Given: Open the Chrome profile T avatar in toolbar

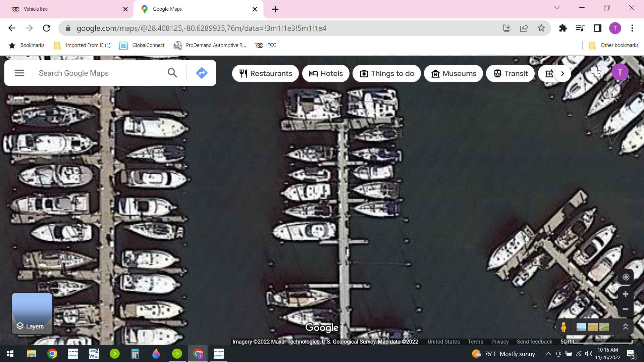Looking at the screenshot, I should click(615, 28).
